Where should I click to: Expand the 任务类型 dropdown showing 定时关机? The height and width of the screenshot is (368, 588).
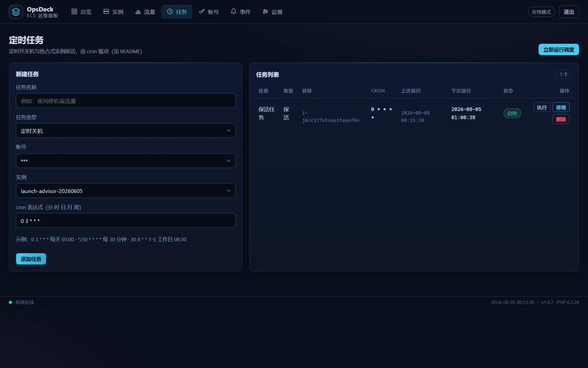coord(126,131)
